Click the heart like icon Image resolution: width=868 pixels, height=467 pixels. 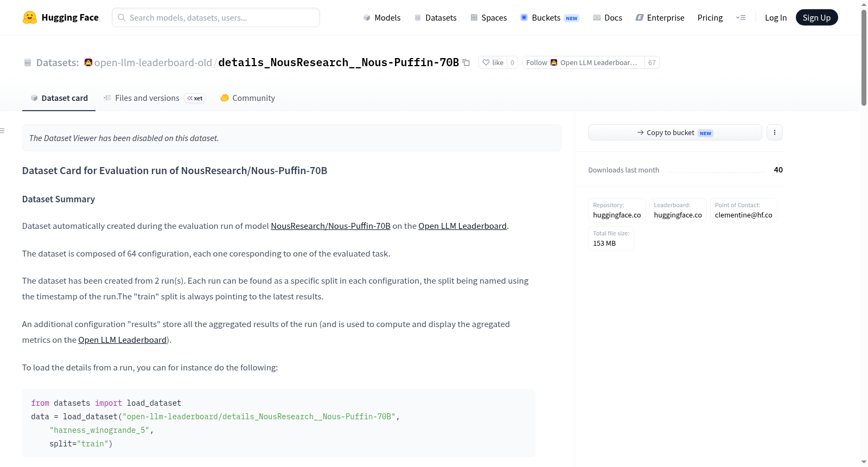tap(486, 62)
